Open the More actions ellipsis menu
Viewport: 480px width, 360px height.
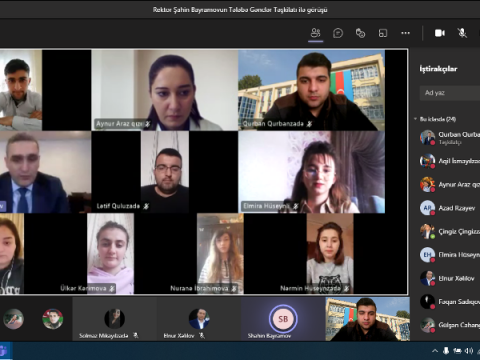(x=405, y=33)
